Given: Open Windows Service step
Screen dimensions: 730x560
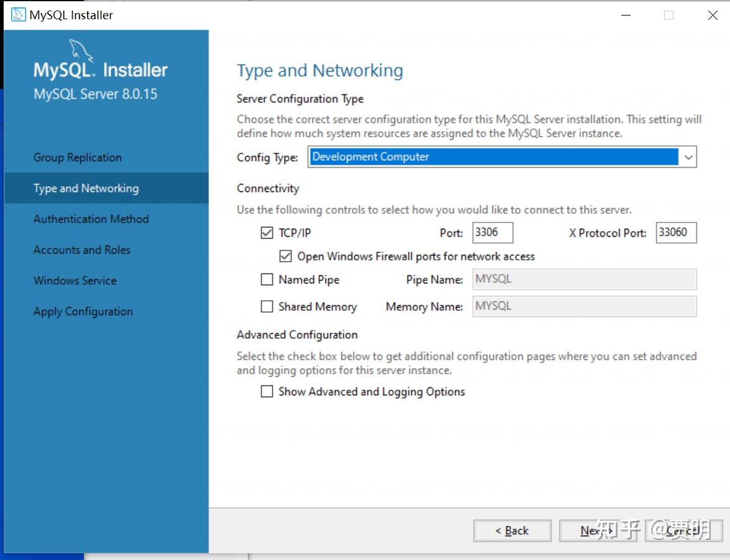Looking at the screenshot, I should click(75, 280).
